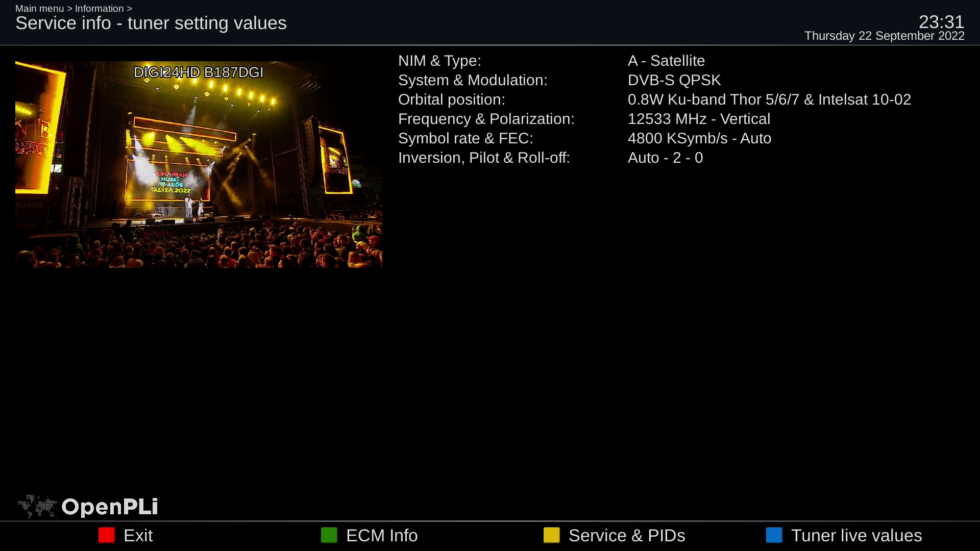Select the 12533 MHz - Vertical value

click(698, 119)
